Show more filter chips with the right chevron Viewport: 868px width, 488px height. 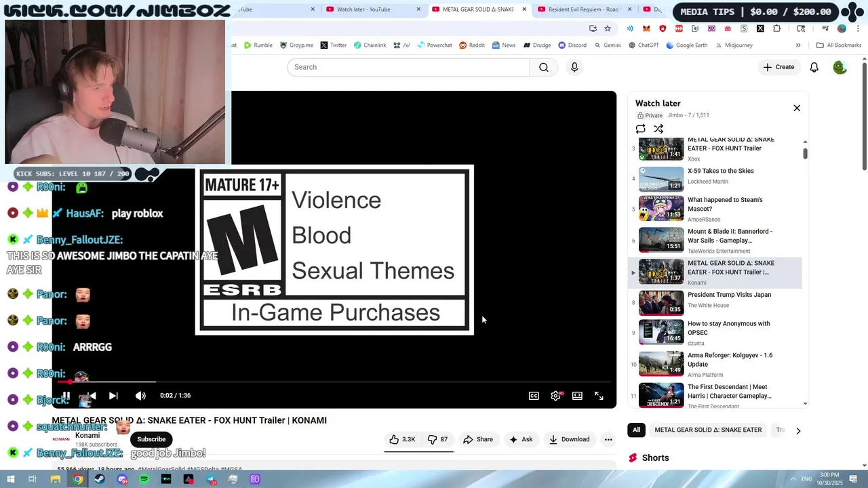798,430
